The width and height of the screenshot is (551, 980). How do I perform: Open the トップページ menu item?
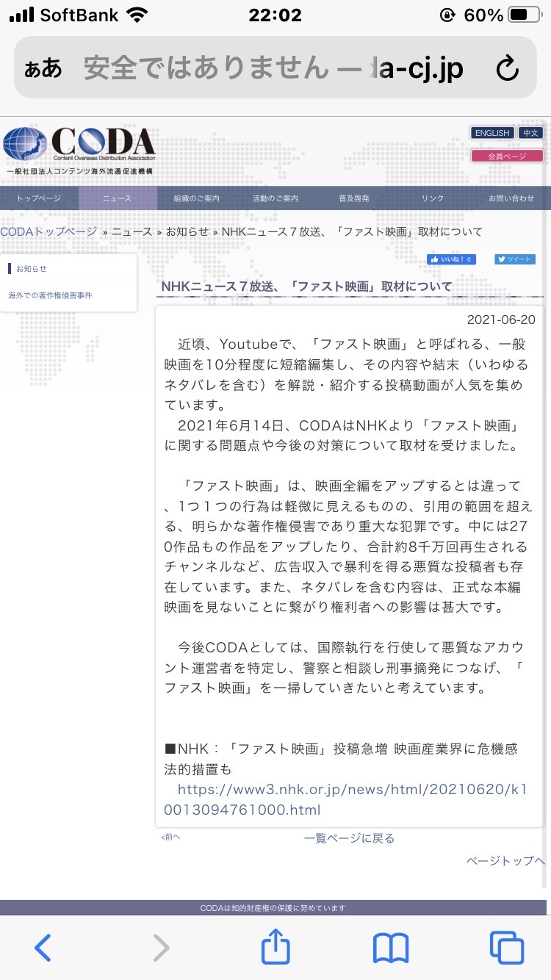pyautogui.click(x=39, y=198)
